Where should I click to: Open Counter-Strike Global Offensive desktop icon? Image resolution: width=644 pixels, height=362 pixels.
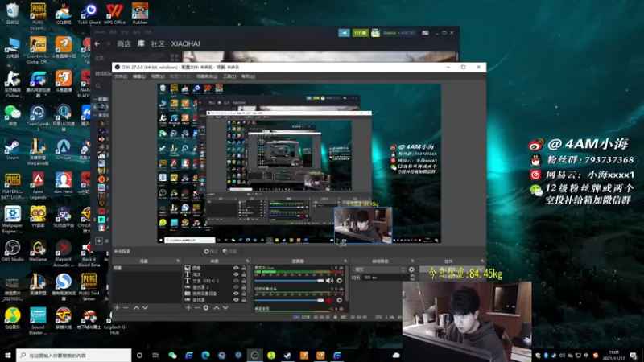[38, 50]
